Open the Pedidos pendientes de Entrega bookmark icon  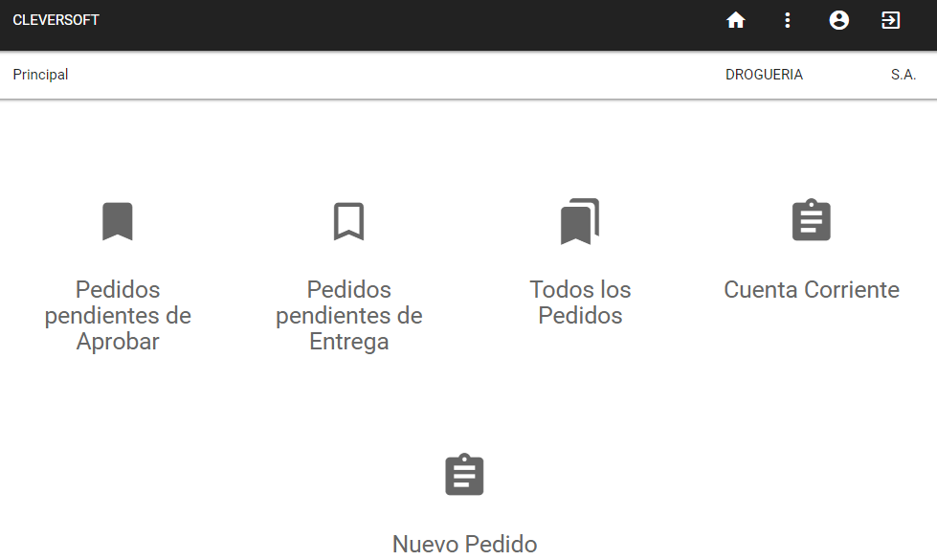(x=348, y=221)
